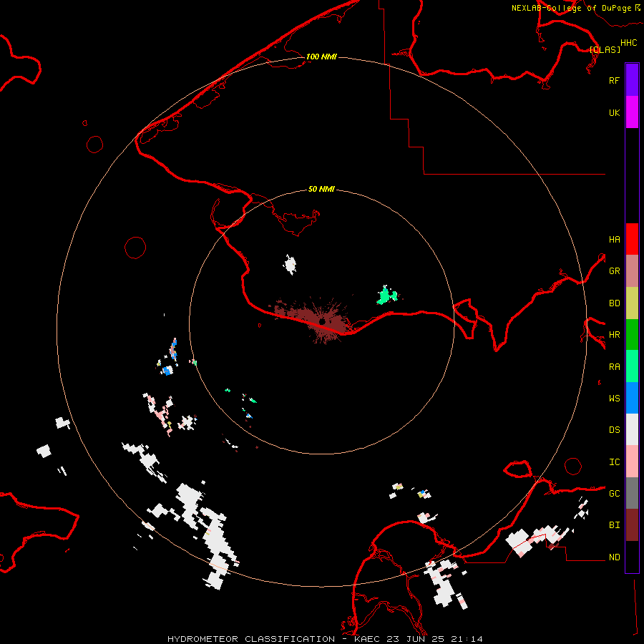The height and width of the screenshot is (644, 644).
Task: Click the WS legend label
Action: click(614, 398)
